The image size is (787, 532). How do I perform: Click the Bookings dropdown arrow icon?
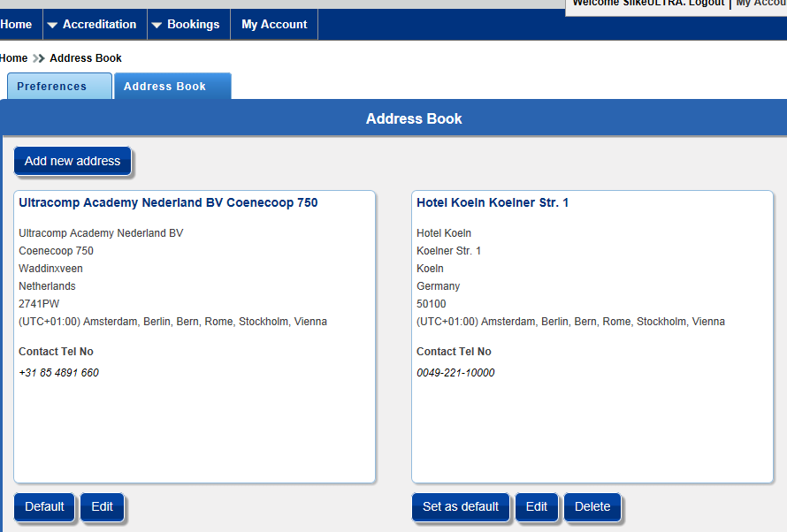(157, 25)
